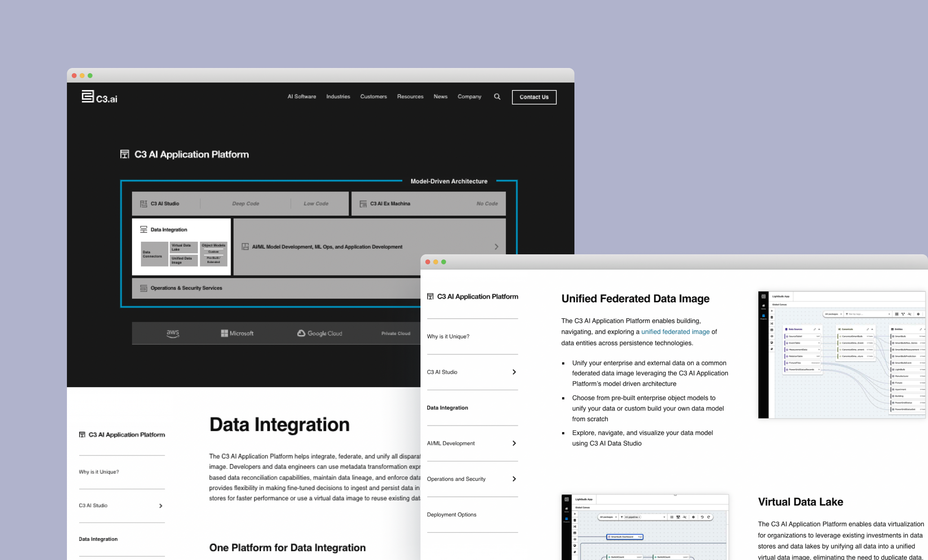Click the AWS logo
The image size is (928, 560).
[173, 334]
